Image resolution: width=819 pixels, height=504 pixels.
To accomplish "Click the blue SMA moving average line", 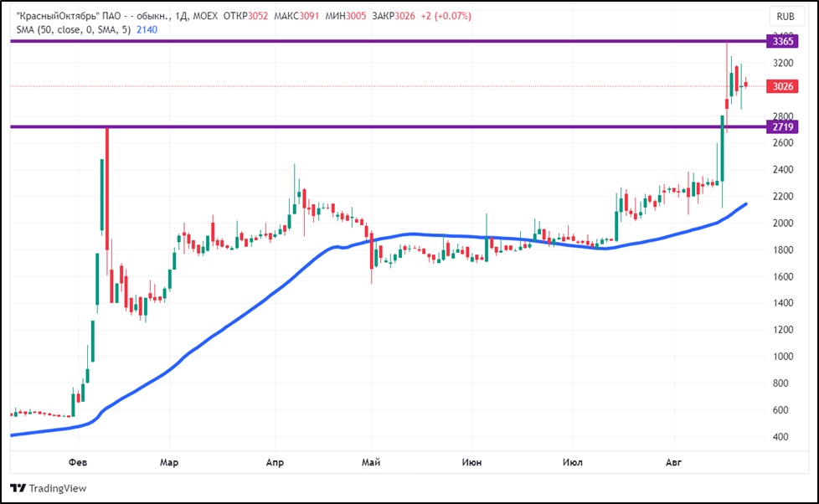I will coord(251,308).
